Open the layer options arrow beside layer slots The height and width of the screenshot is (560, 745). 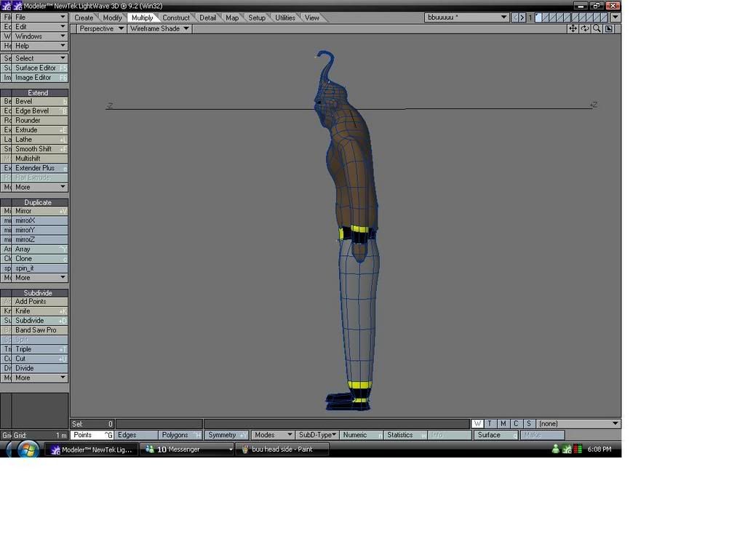[x=615, y=17]
